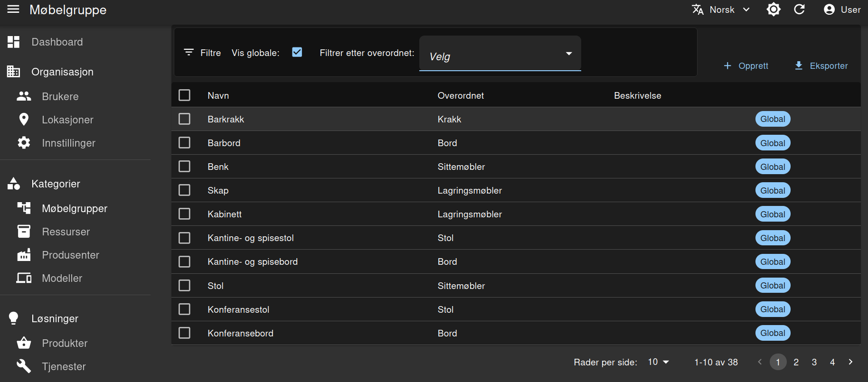Open Ressurser in the sidebar
Screen dimensions: 868x382
66,232
